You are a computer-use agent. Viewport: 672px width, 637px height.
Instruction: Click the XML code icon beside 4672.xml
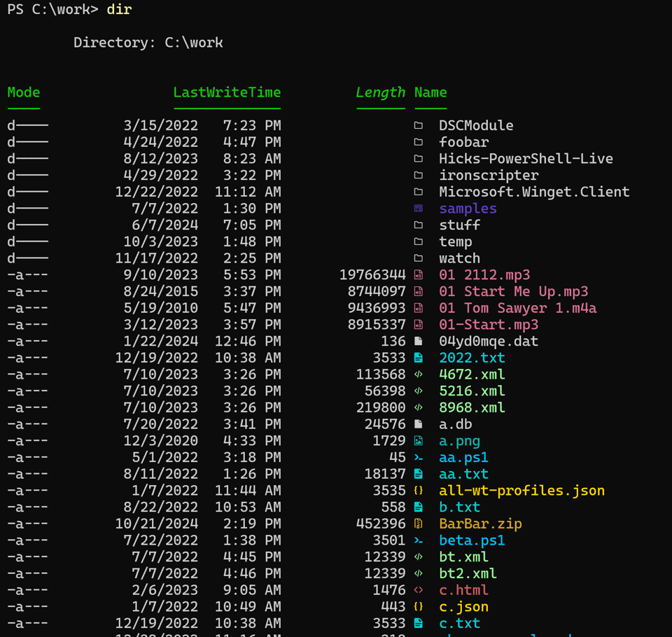[x=419, y=374]
